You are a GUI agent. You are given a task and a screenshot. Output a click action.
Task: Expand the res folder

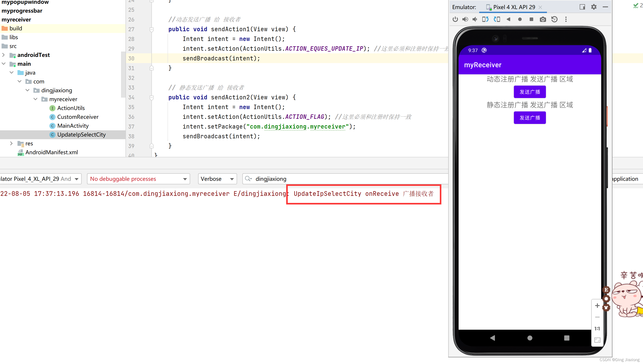[x=12, y=144]
